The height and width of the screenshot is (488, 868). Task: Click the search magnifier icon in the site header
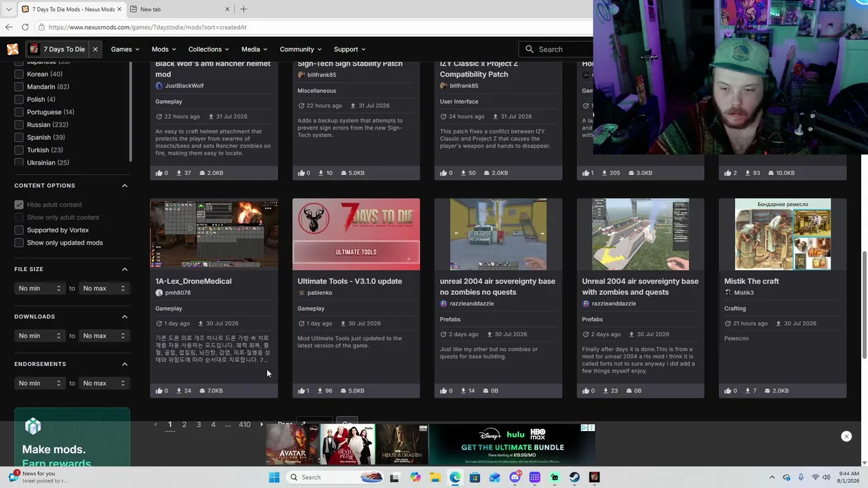click(x=530, y=49)
